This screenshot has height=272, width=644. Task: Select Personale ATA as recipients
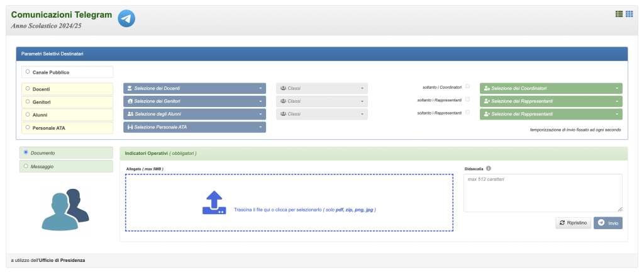pyautogui.click(x=27, y=127)
